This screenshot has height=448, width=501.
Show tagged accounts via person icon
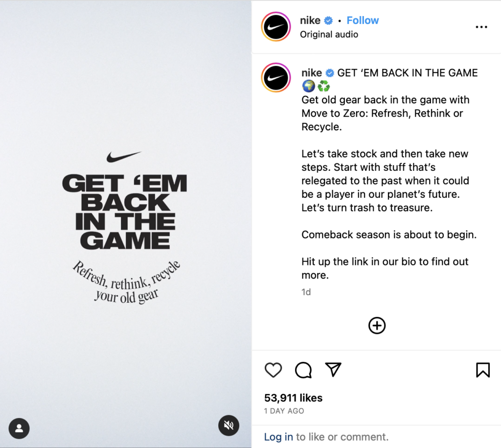point(19,428)
